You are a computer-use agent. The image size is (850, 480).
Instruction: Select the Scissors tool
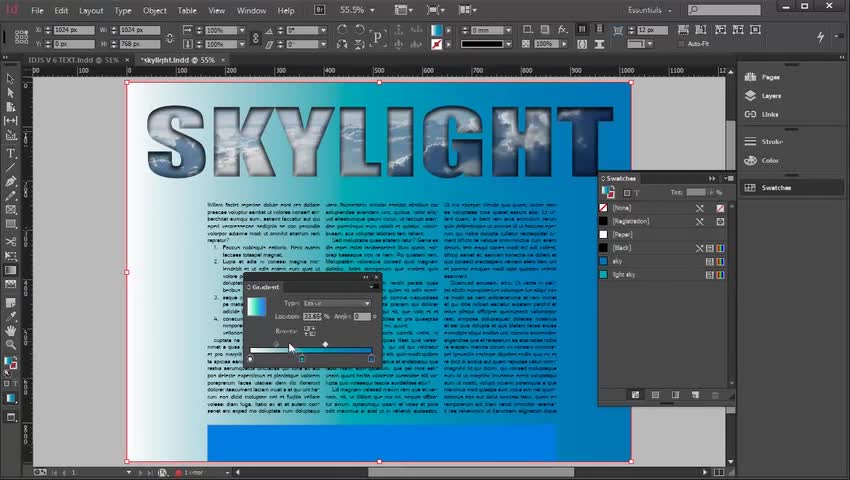tap(10, 242)
